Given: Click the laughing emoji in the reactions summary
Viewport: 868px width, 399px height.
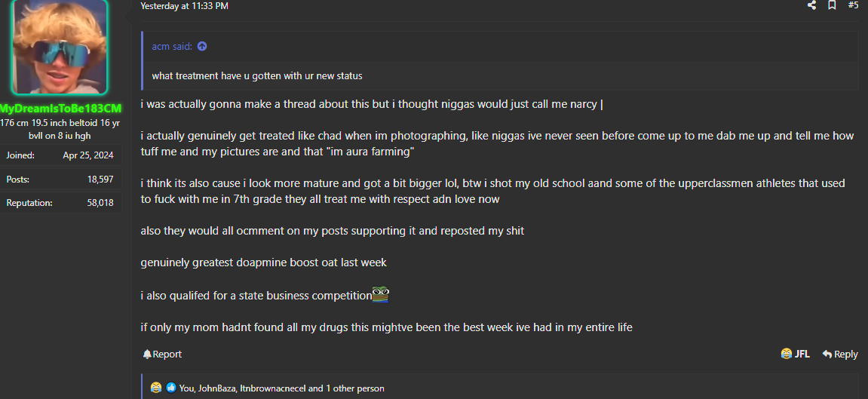Looking at the screenshot, I should point(156,388).
